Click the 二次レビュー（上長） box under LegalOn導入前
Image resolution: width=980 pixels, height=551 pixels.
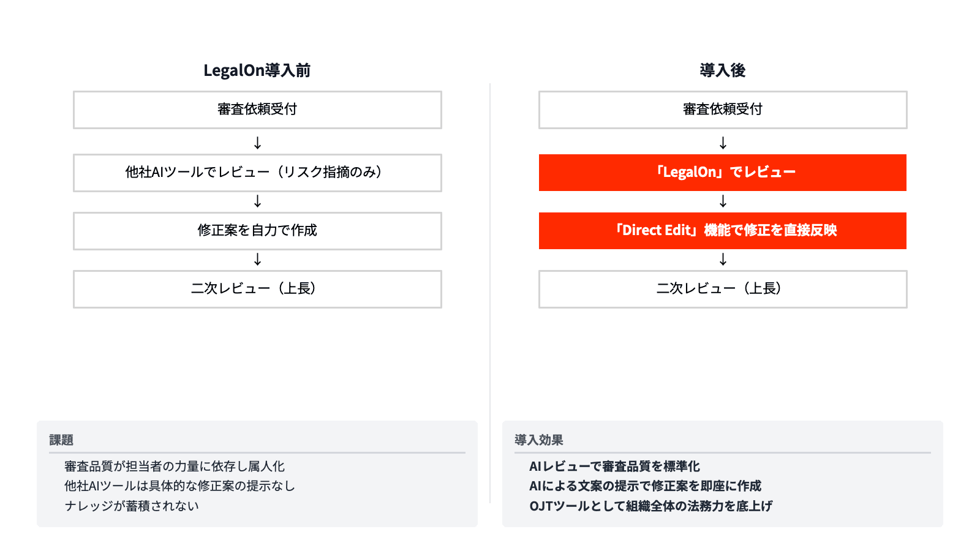tap(257, 289)
